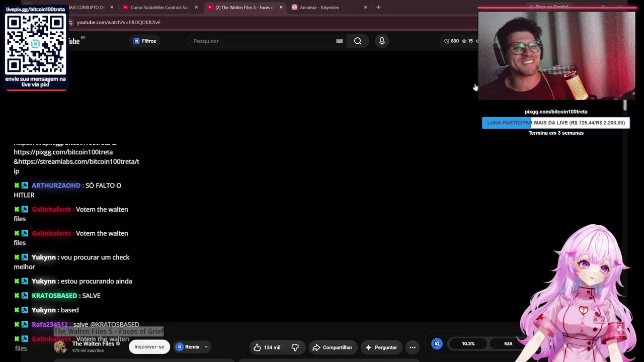
Task: Close the MAIS CORRUPTO tab
Action: click(112, 7)
